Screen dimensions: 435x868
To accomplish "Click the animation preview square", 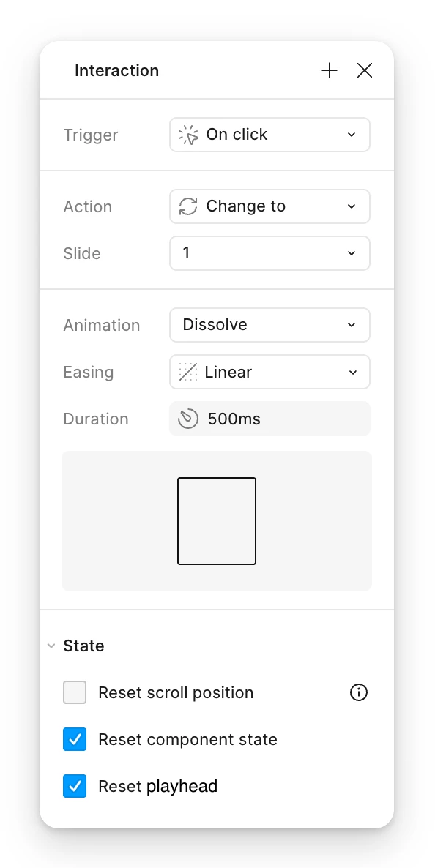I will 217,521.
